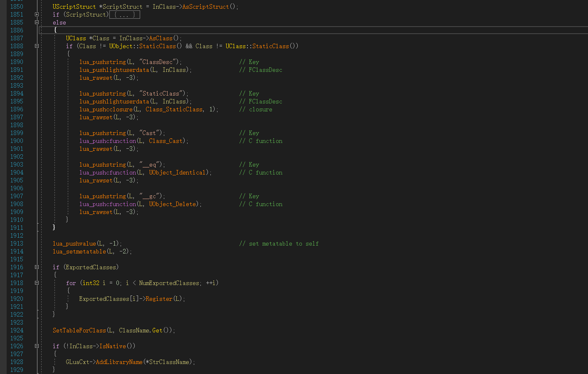Click line number 1913 in the gutter
The width and height of the screenshot is (588, 374).
coord(17,244)
